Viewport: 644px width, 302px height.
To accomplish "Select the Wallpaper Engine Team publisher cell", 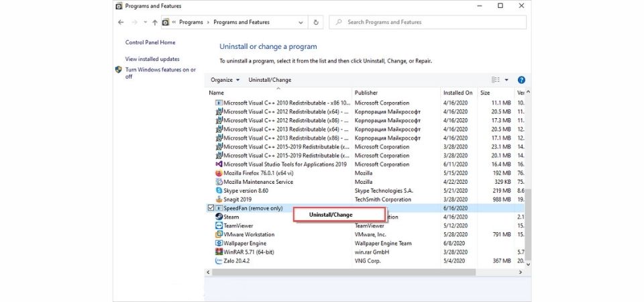I will [383, 243].
